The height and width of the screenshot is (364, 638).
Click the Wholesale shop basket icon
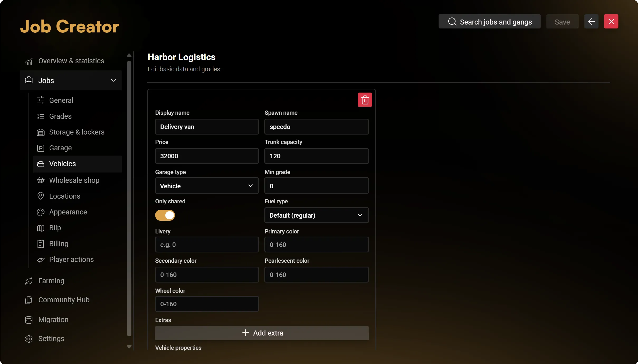click(x=41, y=180)
